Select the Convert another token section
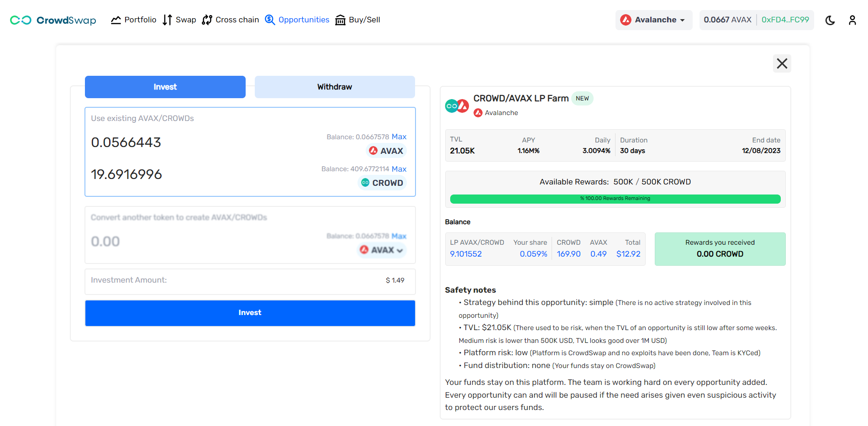Viewport: 868px width, 426px height. tap(250, 235)
